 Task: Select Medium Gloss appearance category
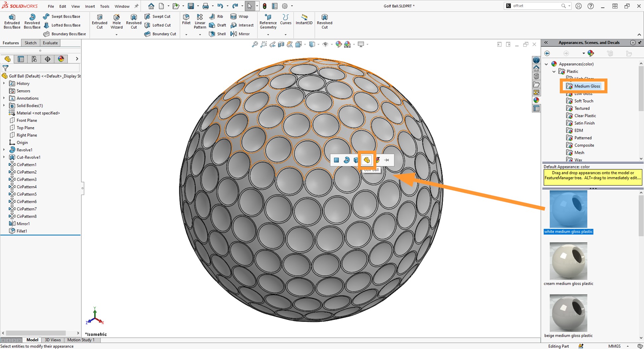[587, 86]
